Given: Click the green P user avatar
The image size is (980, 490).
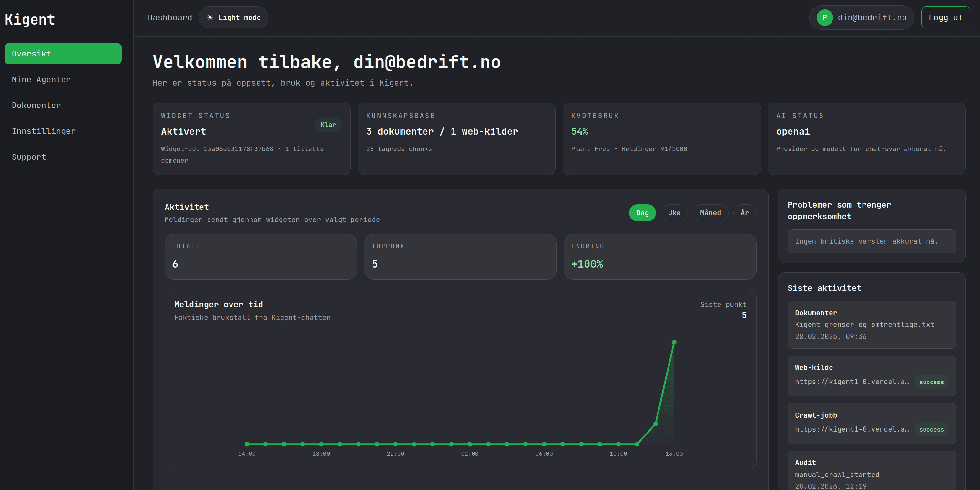Looking at the screenshot, I should tap(824, 17).
